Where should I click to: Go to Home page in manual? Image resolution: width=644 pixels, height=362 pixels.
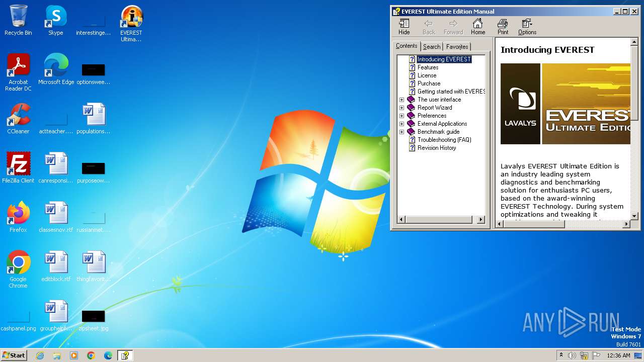478,27
